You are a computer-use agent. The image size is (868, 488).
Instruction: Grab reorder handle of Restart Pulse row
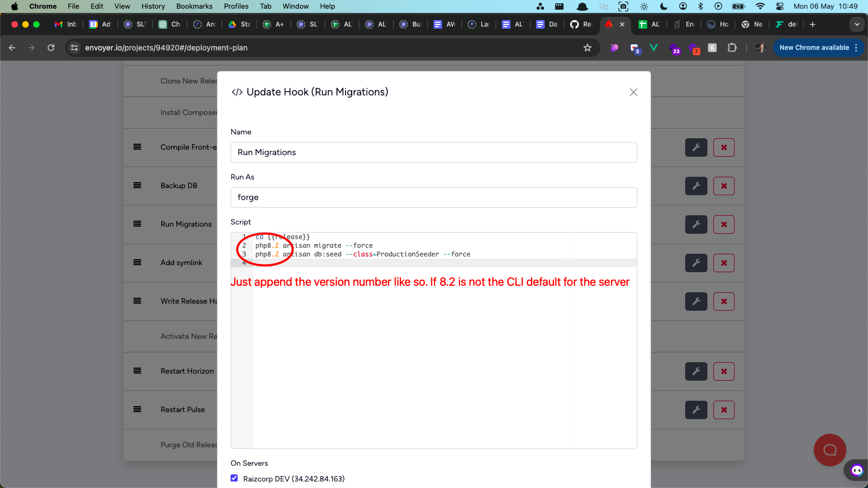[x=137, y=409]
